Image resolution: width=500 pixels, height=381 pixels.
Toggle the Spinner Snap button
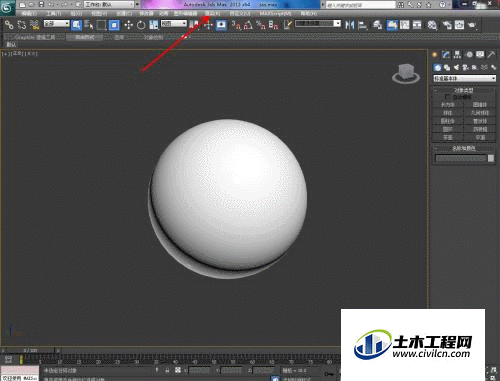click(273, 25)
